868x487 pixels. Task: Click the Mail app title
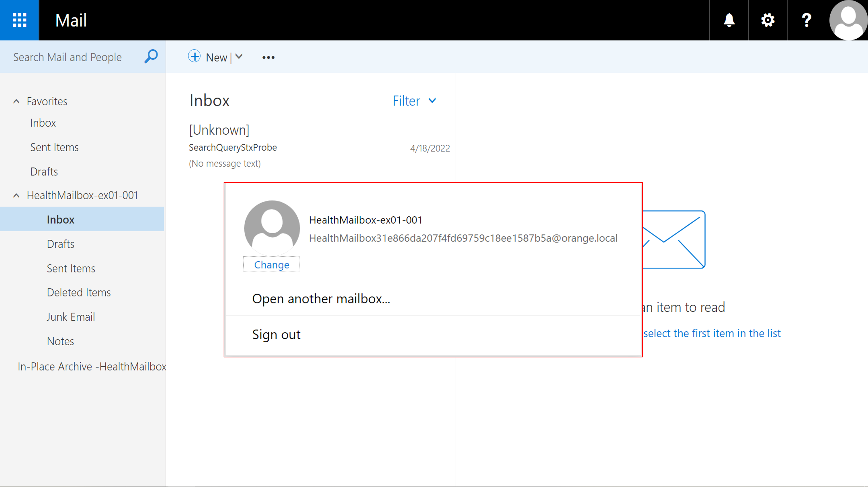(71, 20)
